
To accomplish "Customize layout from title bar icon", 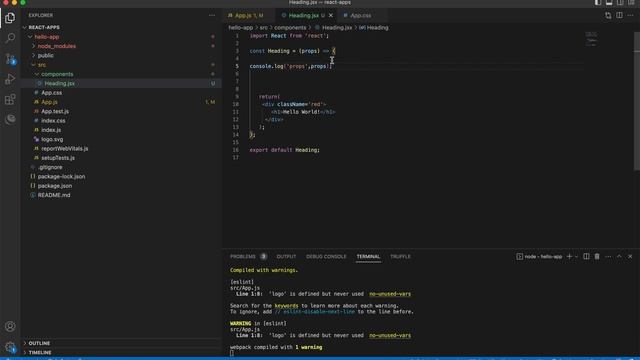I will click(631, 3).
